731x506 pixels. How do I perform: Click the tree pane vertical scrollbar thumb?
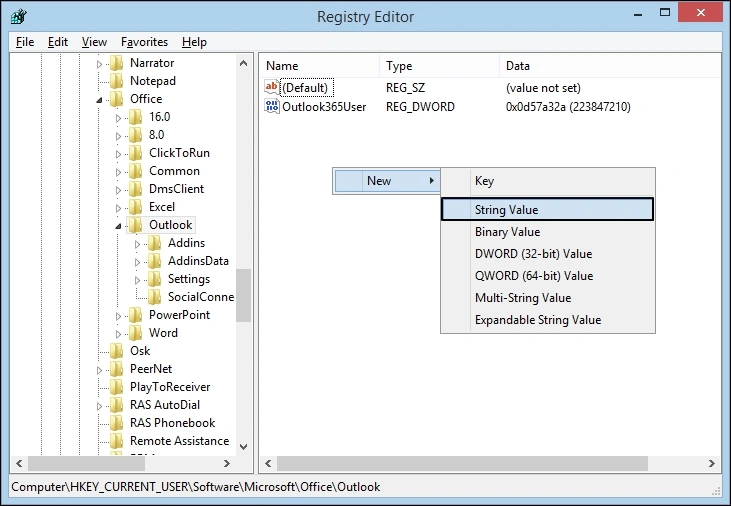243,296
